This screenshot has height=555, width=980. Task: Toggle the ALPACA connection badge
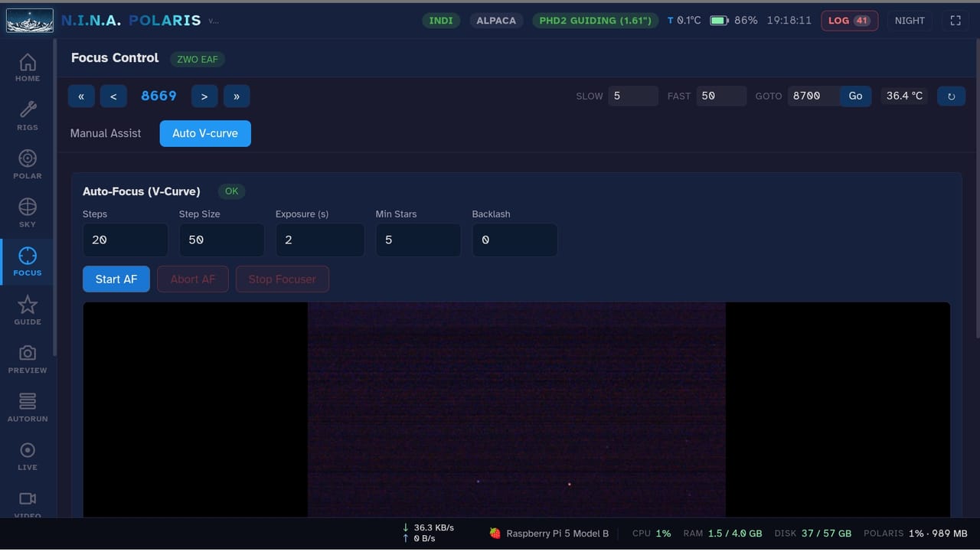coord(496,21)
